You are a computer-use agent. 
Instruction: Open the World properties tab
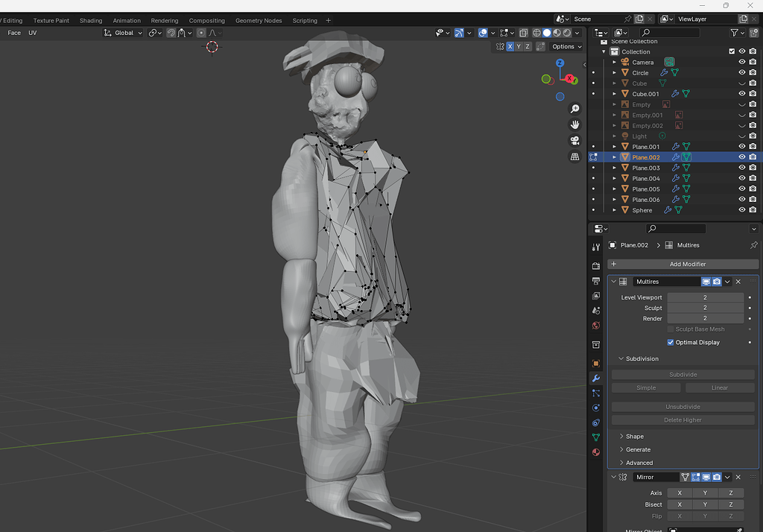coord(595,325)
